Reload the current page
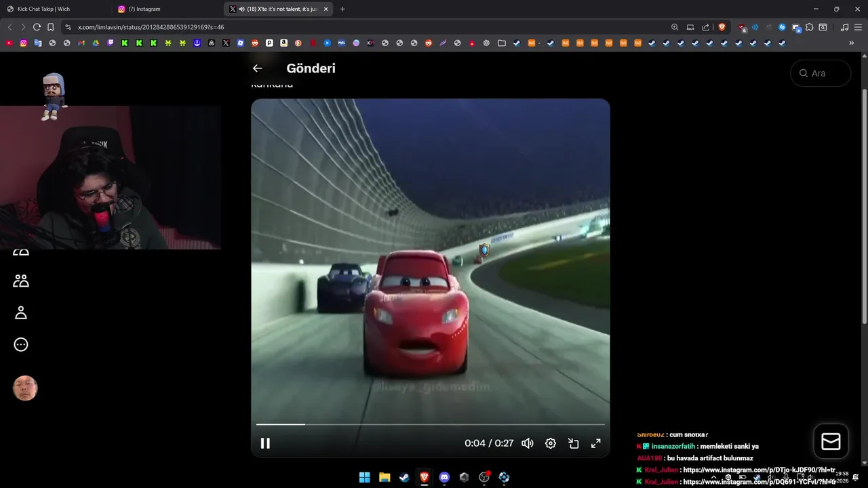This screenshot has width=868, height=488. pos(37,27)
